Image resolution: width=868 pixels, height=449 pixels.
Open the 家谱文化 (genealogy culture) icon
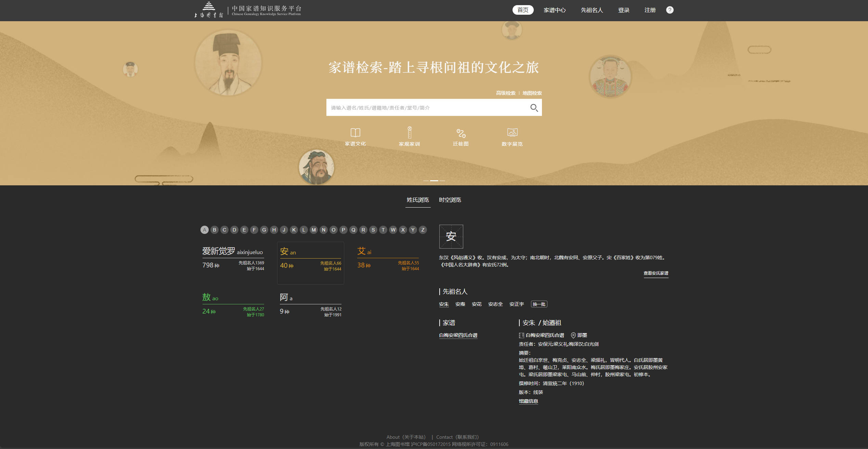[356, 136]
